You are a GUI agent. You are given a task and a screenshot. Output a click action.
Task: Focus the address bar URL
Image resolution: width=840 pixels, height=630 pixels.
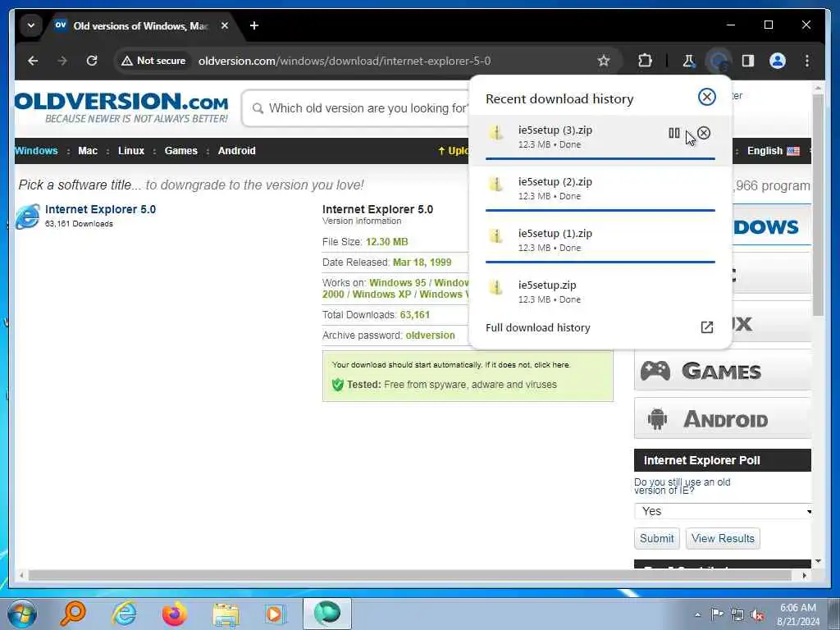tap(344, 61)
